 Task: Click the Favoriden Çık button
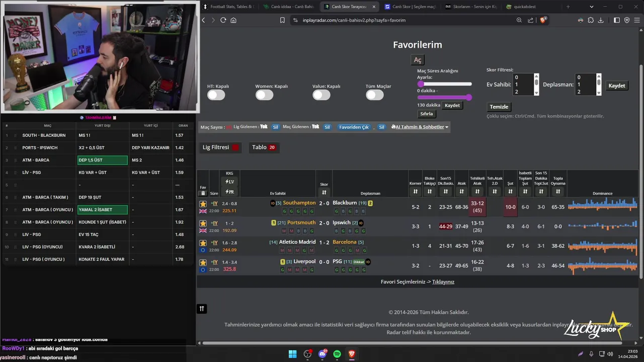click(x=354, y=127)
